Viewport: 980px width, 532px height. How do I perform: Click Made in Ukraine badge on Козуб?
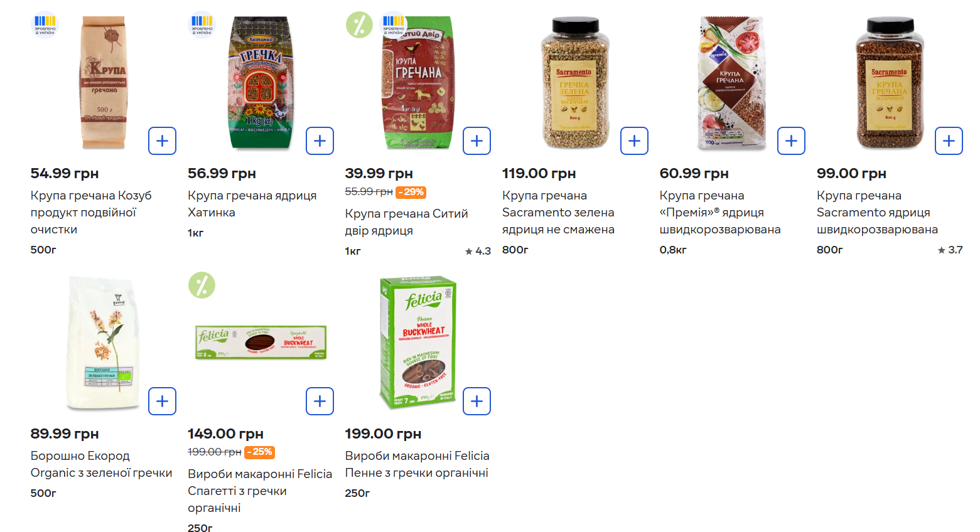coord(45,24)
